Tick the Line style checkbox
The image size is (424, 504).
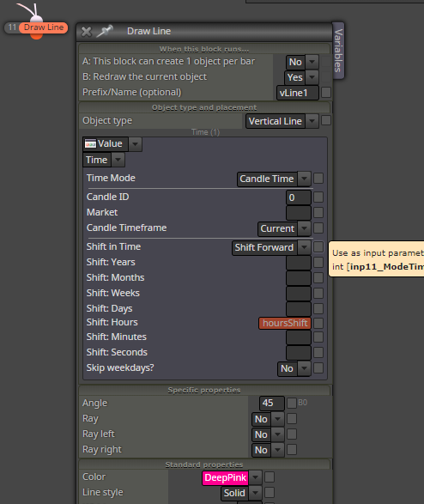click(270, 493)
